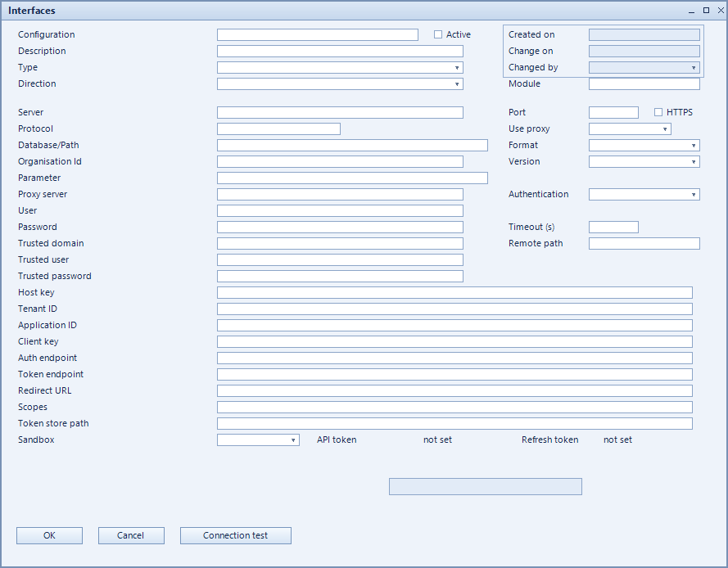Minimize the Interfaces window
Image resolution: width=728 pixels, height=568 pixels.
coord(691,11)
